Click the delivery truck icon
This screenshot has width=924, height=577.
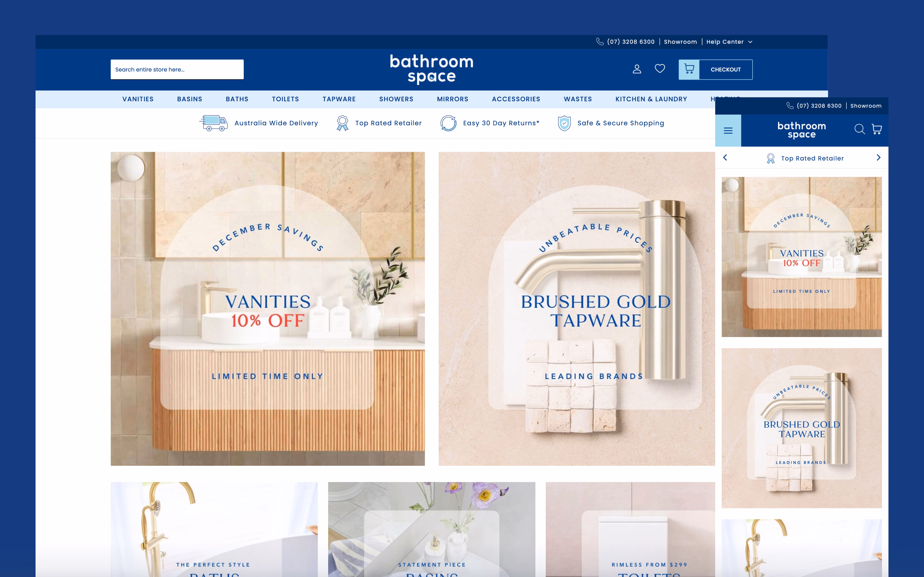point(214,123)
